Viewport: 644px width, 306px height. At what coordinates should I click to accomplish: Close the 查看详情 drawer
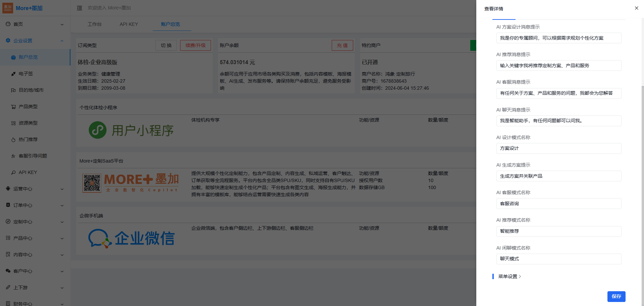point(636,8)
